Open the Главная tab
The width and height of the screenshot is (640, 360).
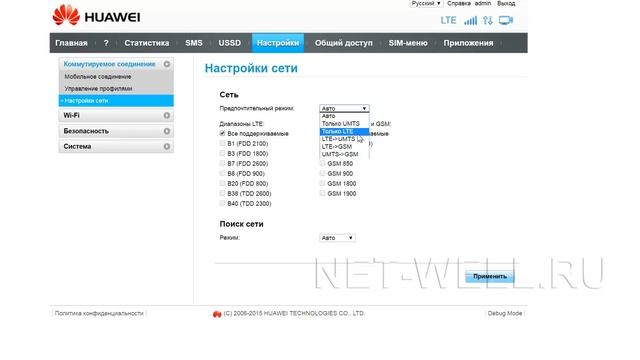(x=71, y=43)
